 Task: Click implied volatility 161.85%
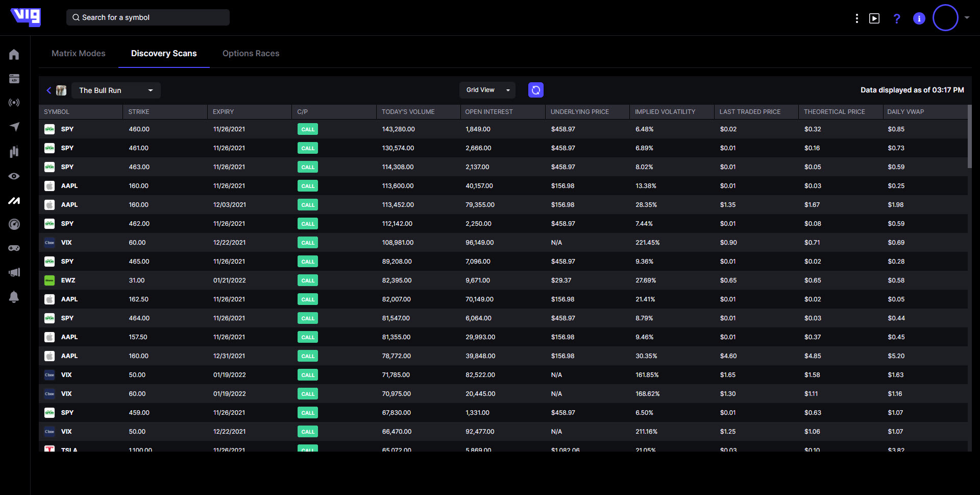coord(647,375)
